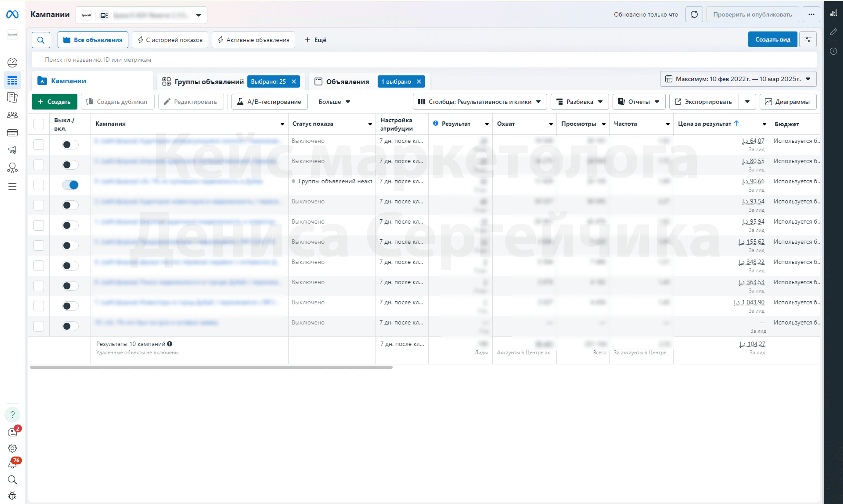Open All tools hamburger menu icon
This screenshot has height=504, width=843.
point(12,187)
